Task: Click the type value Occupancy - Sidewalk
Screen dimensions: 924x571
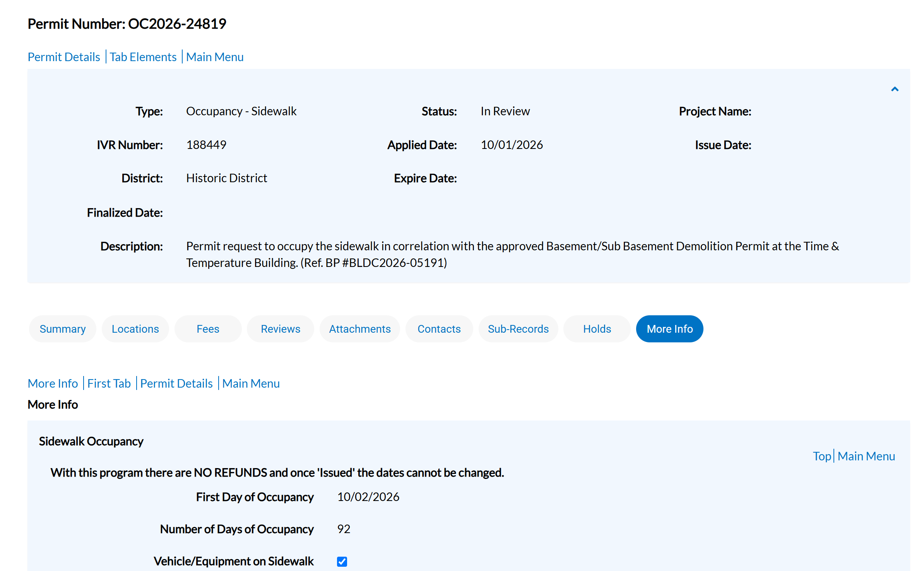Action: pyautogui.click(x=241, y=111)
